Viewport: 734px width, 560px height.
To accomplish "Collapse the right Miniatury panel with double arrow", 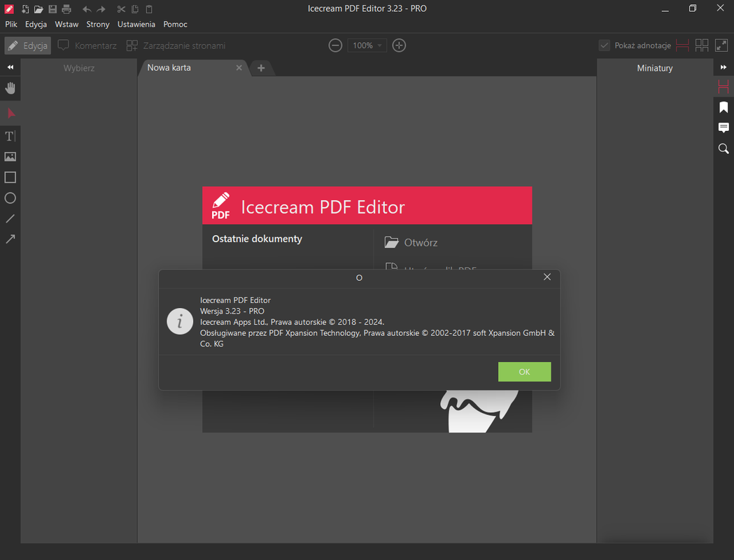I will click(724, 67).
